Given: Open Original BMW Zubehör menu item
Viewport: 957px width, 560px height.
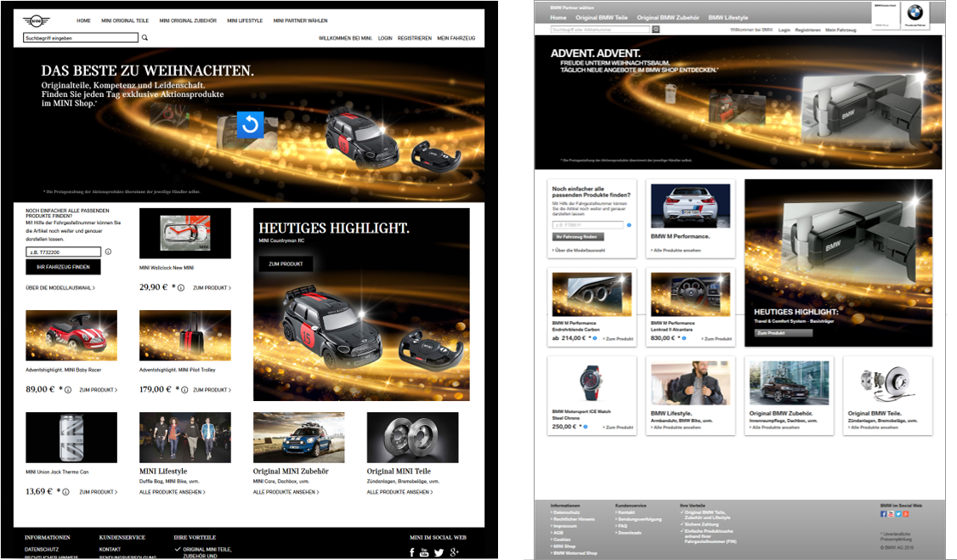Looking at the screenshot, I should [x=668, y=18].
